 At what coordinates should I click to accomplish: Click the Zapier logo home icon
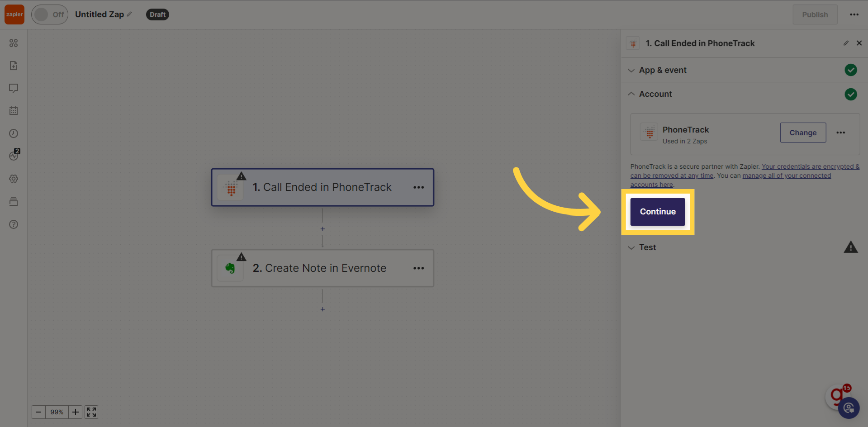click(x=14, y=14)
